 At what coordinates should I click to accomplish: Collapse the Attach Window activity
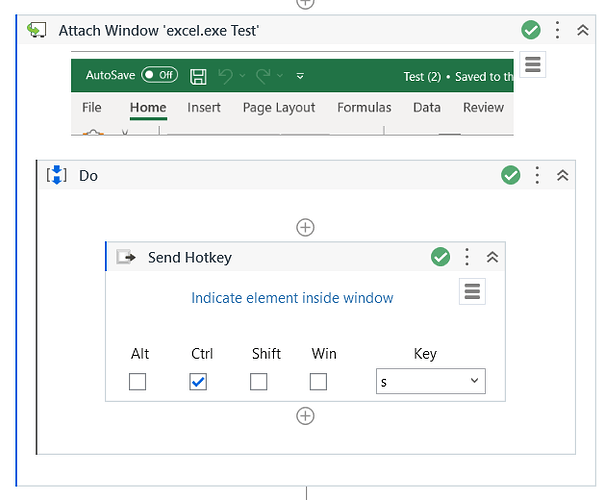click(x=583, y=30)
